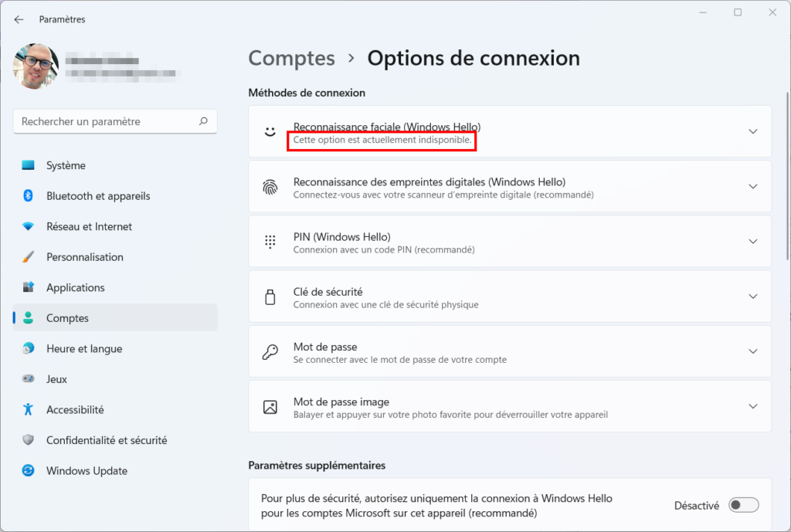Minimize the Paramètres window
The image size is (791, 532).
(x=703, y=12)
